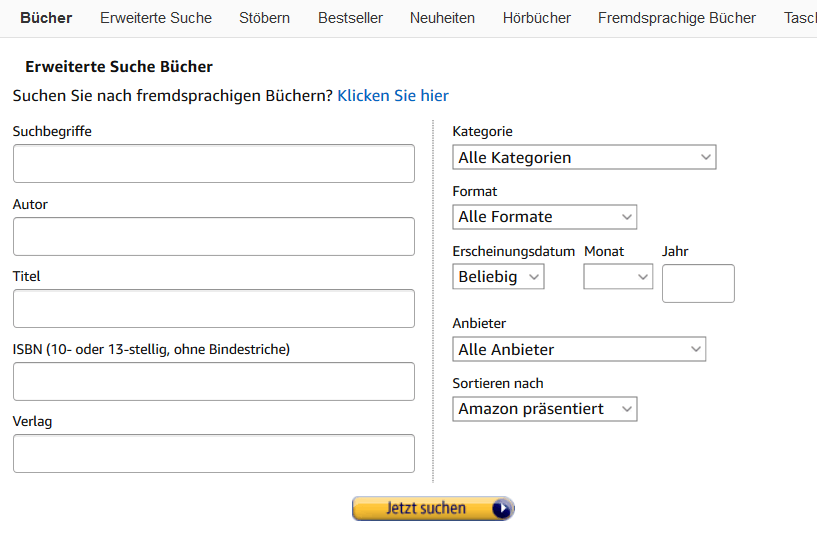Follow the Klicken Sie hier link

click(393, 96)
